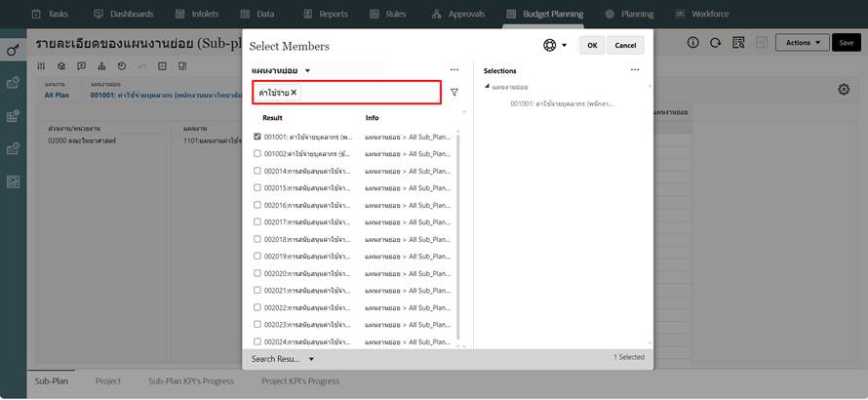The image size is (868, 400).
Task: Click the comment icon in form toolbar
Action: pyautogui.click(x=81, y=66)
